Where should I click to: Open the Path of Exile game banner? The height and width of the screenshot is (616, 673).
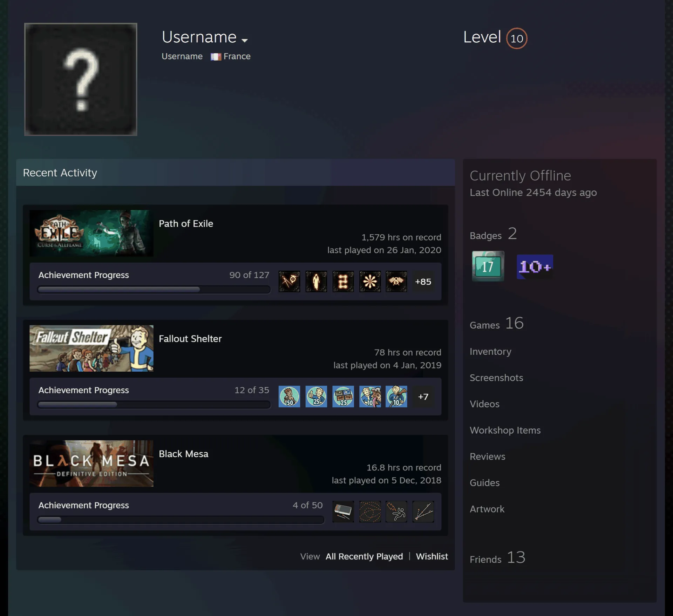(x=91, y=233)
